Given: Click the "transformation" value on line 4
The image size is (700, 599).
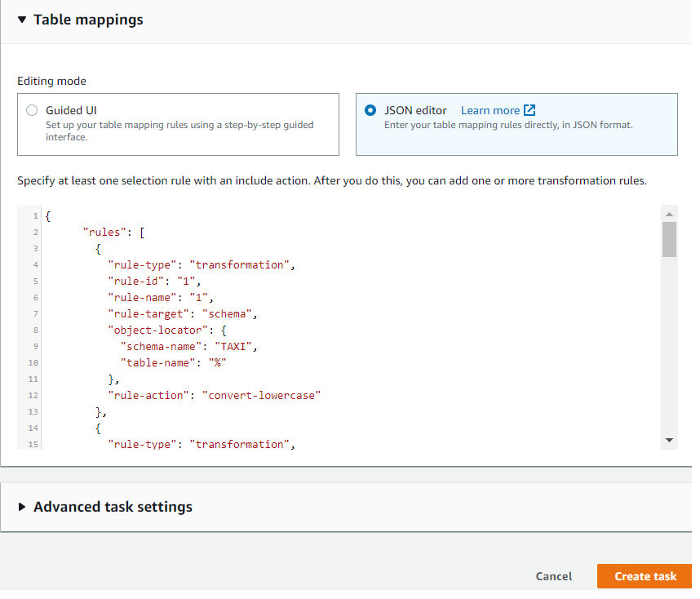Looking at the screenshot, I should tap(239, 265).
